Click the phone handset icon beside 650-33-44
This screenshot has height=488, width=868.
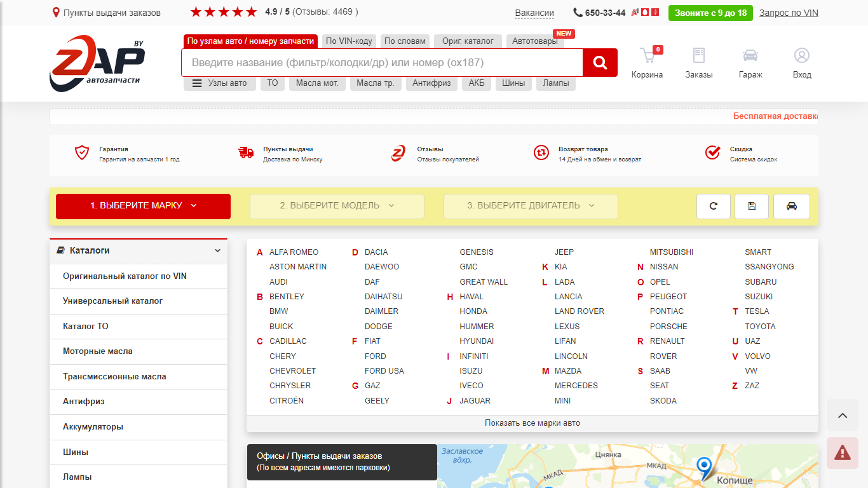point(578,13)
